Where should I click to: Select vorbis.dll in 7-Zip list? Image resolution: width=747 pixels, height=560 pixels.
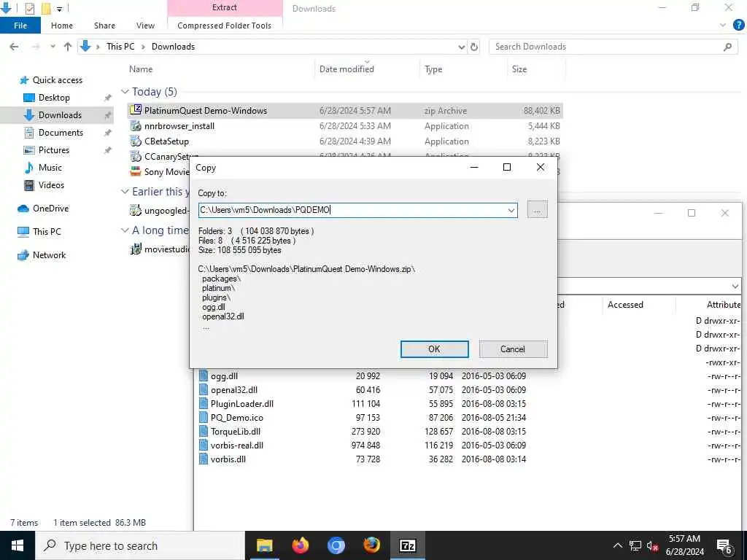[x=228, y=459]
